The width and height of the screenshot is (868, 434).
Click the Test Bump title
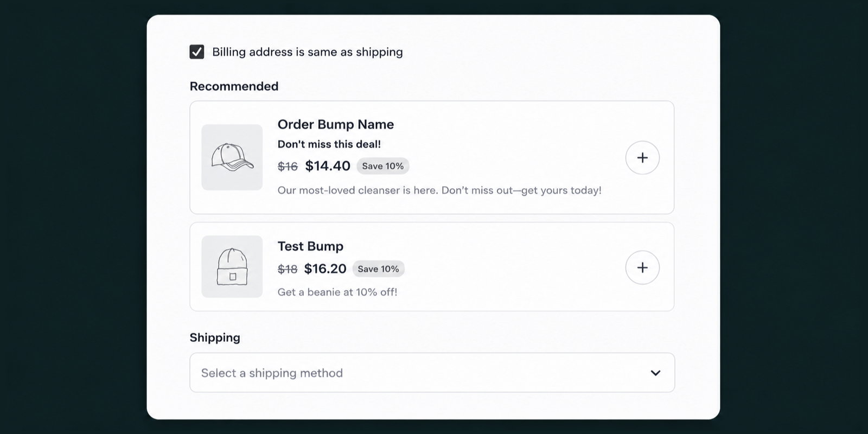click(310, 246)
